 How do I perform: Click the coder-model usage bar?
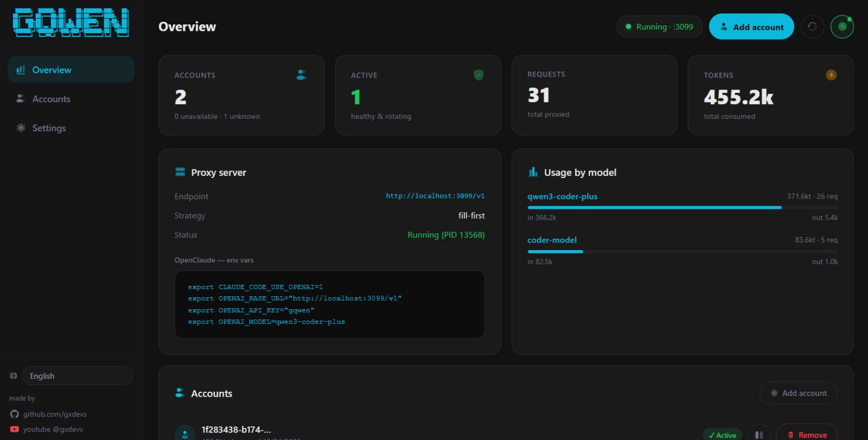tap(682, 251)
